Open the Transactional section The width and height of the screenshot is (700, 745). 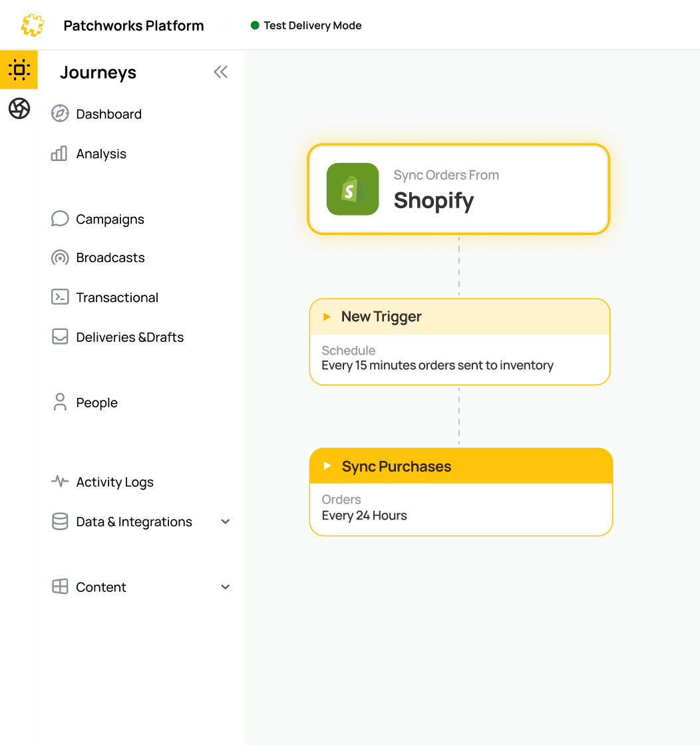pos(117,297)
